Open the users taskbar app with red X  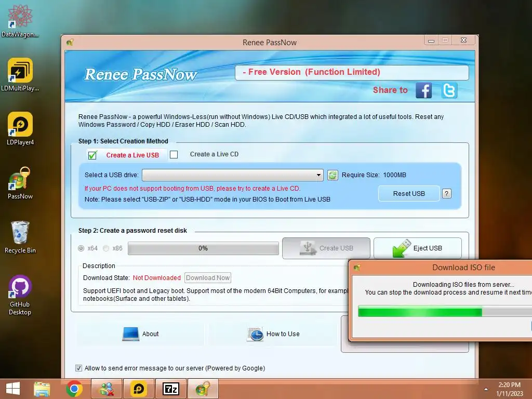(107, 389)
